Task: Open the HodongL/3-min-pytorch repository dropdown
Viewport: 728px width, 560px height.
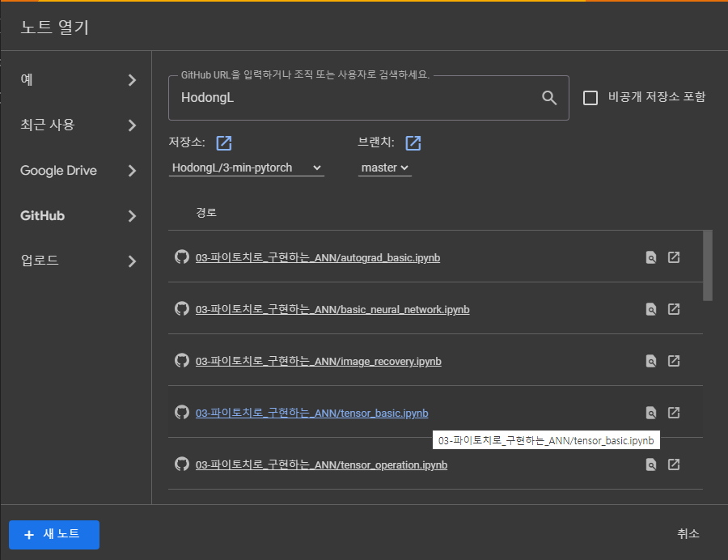Action: tap(246, 168)
